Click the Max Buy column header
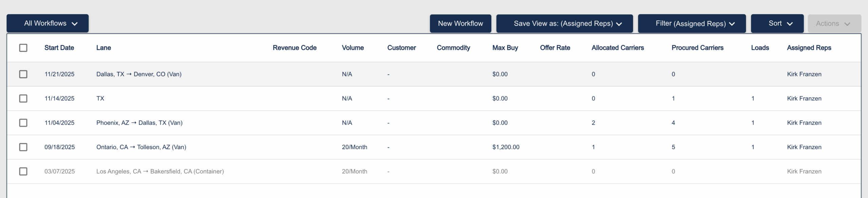This screenshot has width=868, height=198. tap(505, 48)
